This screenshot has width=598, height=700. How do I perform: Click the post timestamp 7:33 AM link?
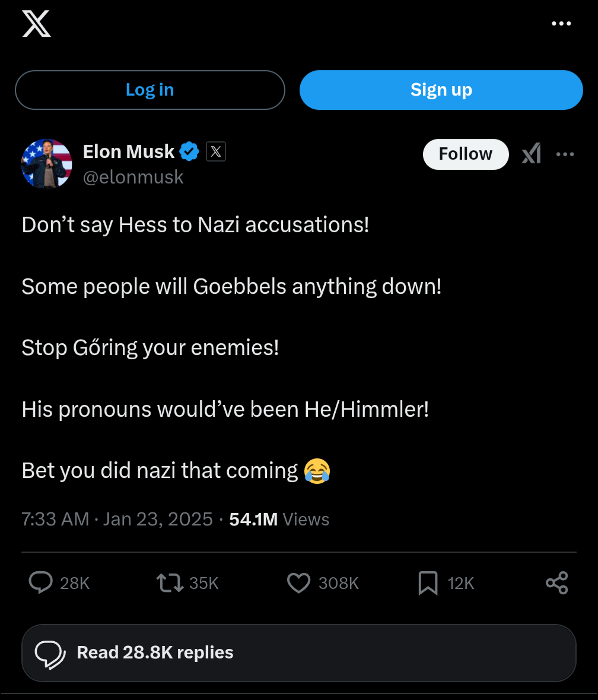55,520
